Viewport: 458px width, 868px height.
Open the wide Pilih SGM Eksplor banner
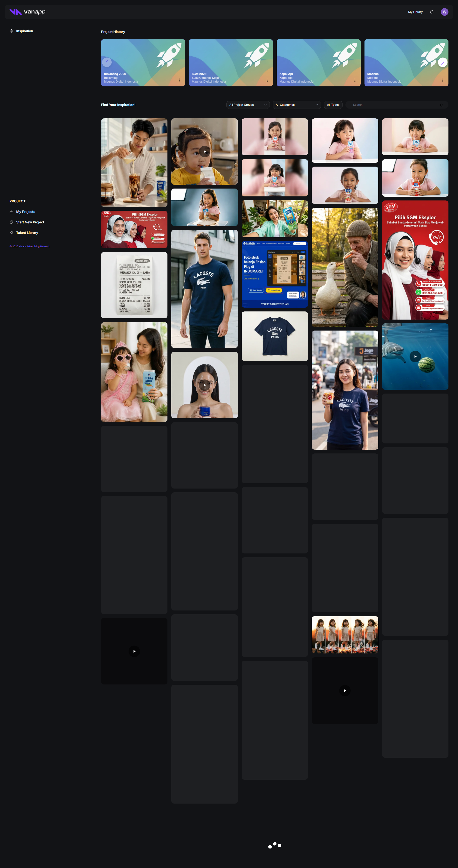click(134, 229)
